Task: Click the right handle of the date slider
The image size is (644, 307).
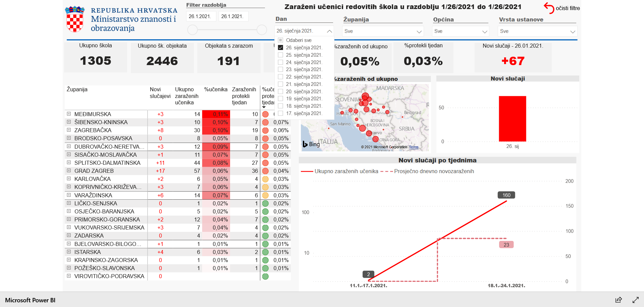Action: (x=262, y=30)
